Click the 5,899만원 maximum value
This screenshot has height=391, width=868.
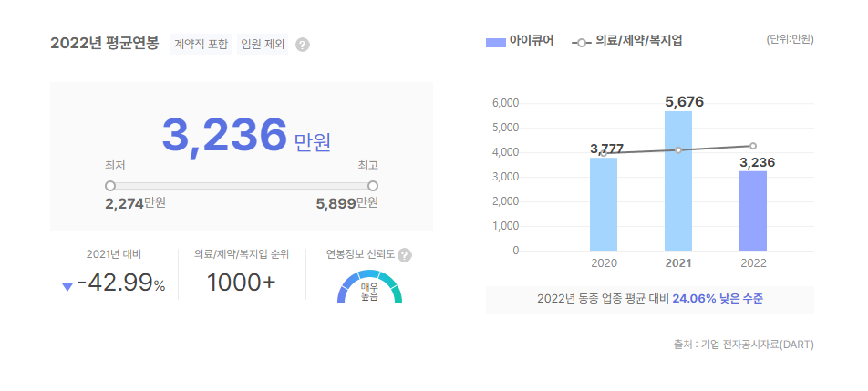click(x=347, y=203)
